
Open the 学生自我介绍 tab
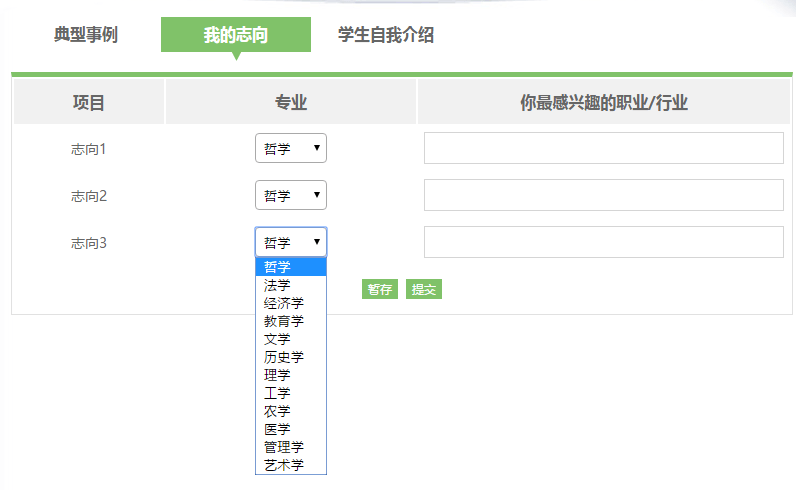(386, 35)
